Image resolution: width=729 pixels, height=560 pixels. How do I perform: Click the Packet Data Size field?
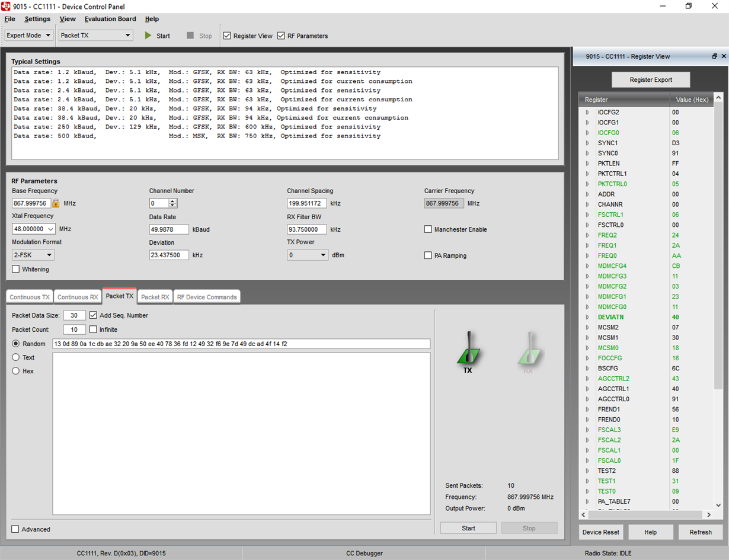point(75,315)
